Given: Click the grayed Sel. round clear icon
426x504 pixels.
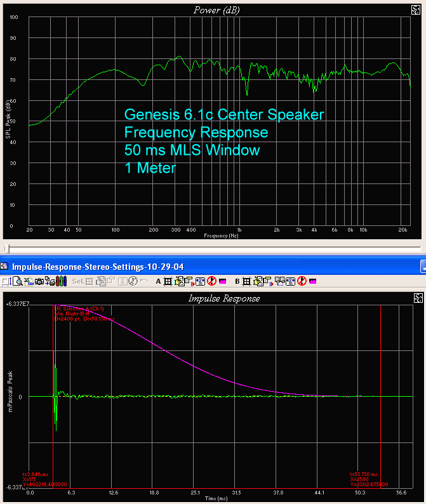Looking at the screenshot, I should [133, 282].
